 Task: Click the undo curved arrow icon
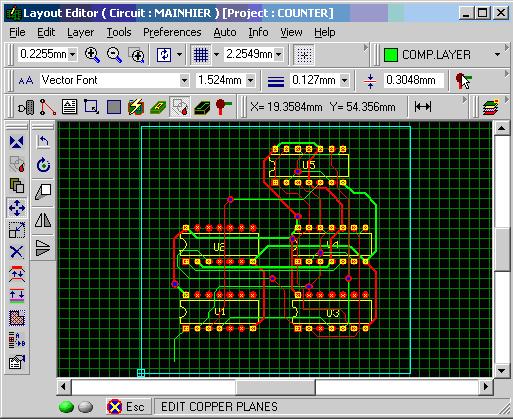tap(43, 142)
